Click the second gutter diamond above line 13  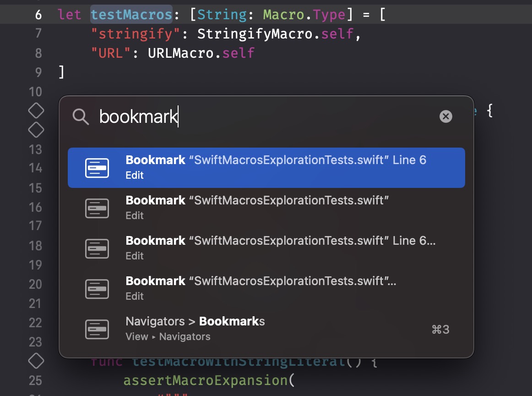coord(36,130)
